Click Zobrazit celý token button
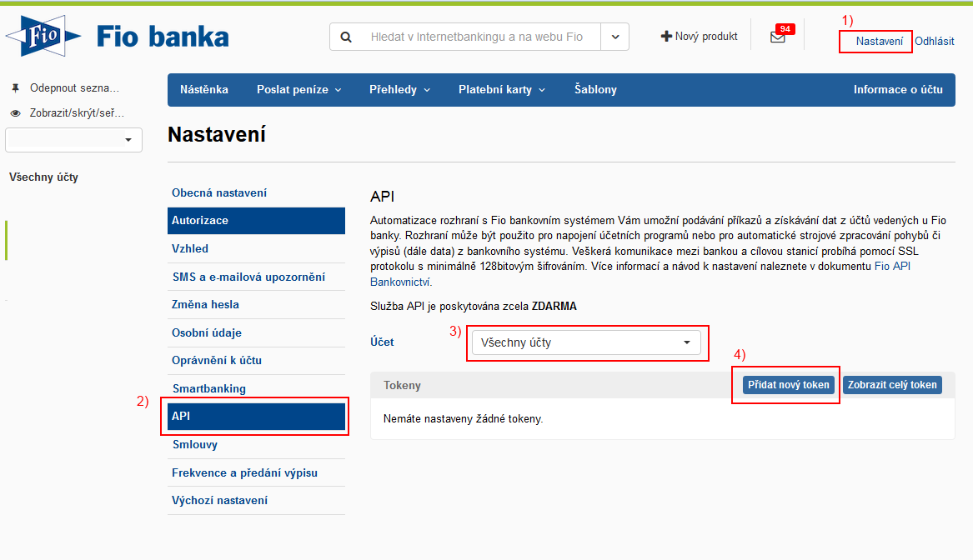973x560 pixels. click(892, 385)
